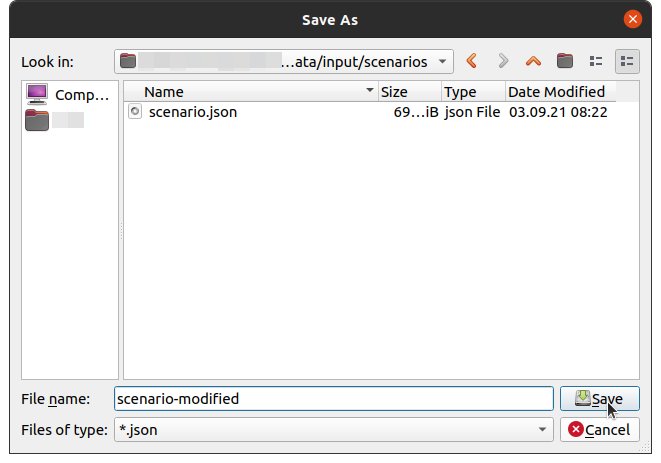
Task: Sort files by Name column
Action: (250, 92)
